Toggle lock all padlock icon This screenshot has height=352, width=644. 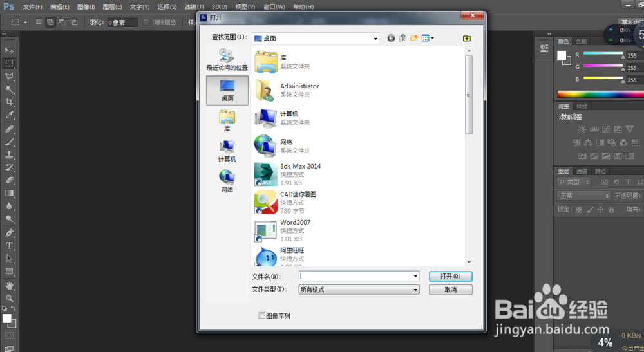[612, 210]
